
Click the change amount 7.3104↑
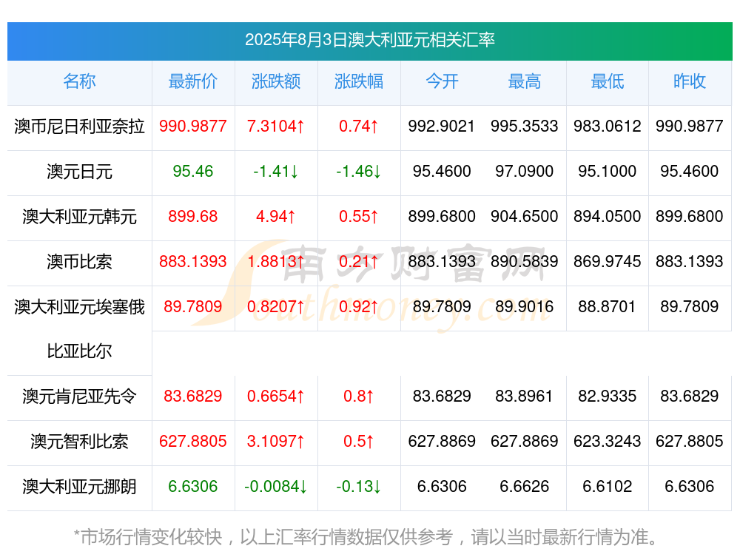pos(276,126)
